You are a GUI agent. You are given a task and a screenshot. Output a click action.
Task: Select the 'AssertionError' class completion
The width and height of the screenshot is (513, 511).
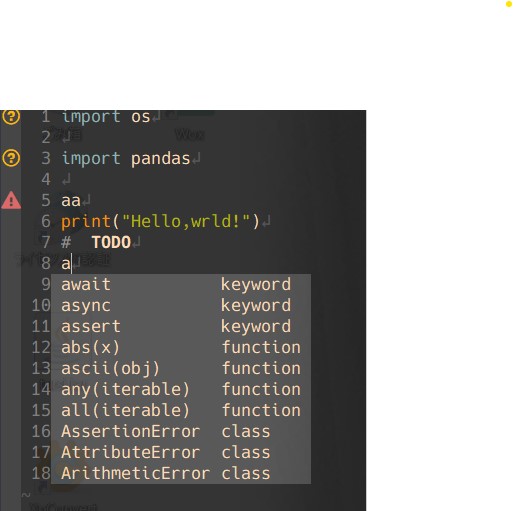click(181, 432)
